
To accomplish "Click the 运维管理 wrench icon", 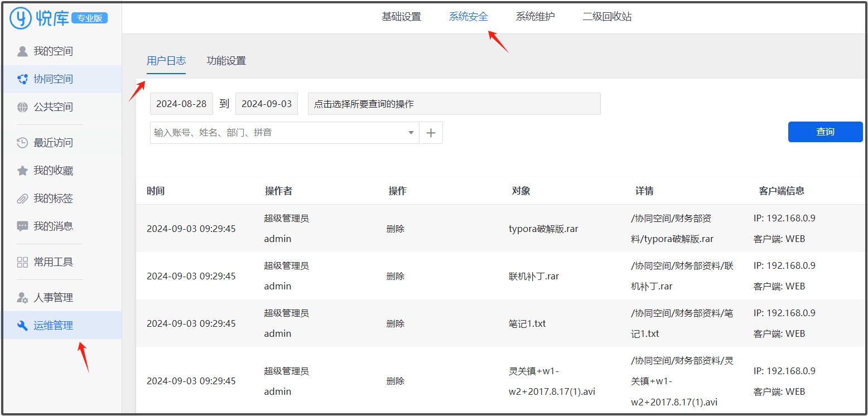I will coord(22,326).
